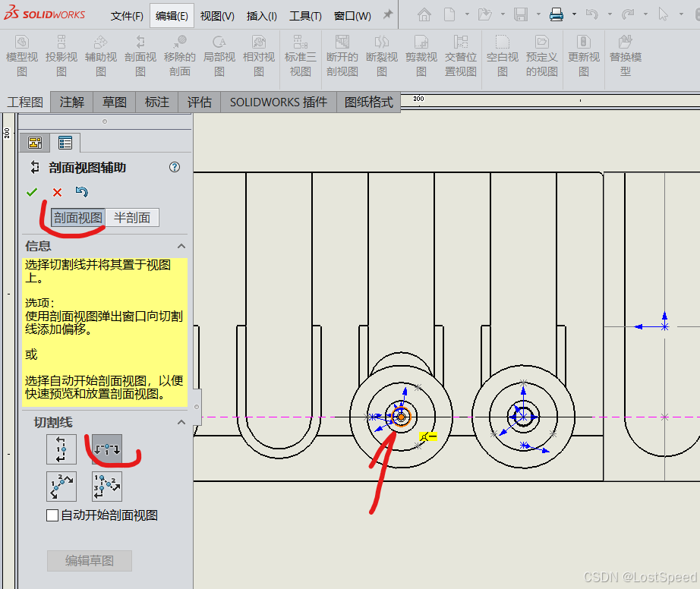Click the 剪裁视图 (Crop View) tool
The width and height of the screenshot is (700, 589).
point(421,56)
